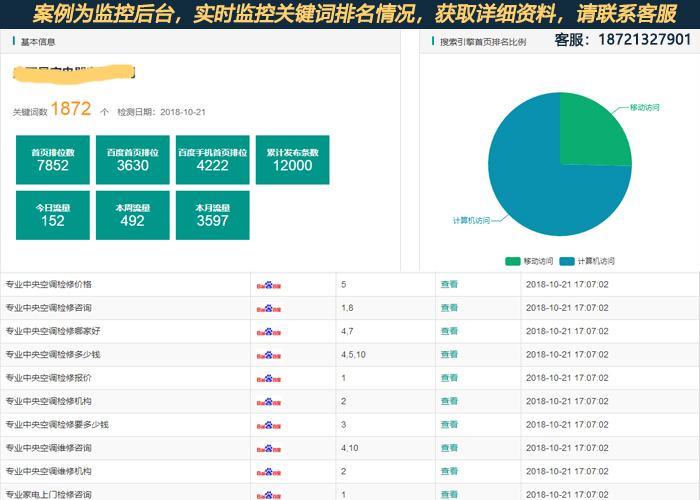Open 查看 link for 专业中央空调检修哪家好
Viewport: 700px width, 500px height.
pos(449,331)
